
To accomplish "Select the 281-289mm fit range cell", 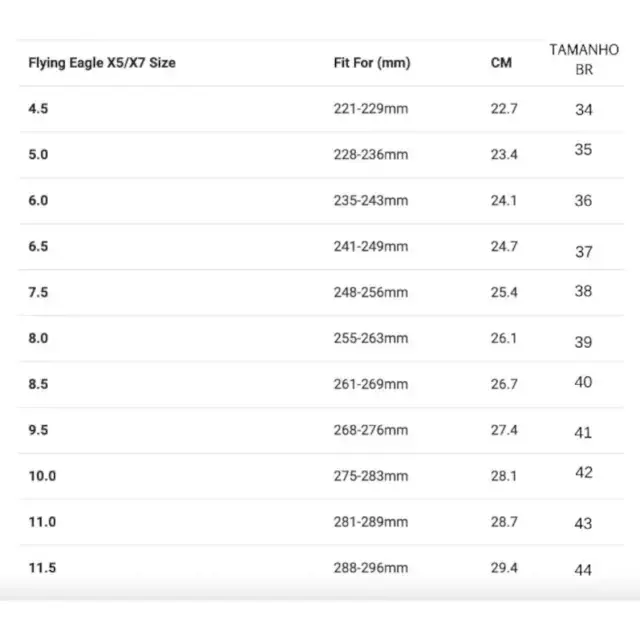I will 371,522.
